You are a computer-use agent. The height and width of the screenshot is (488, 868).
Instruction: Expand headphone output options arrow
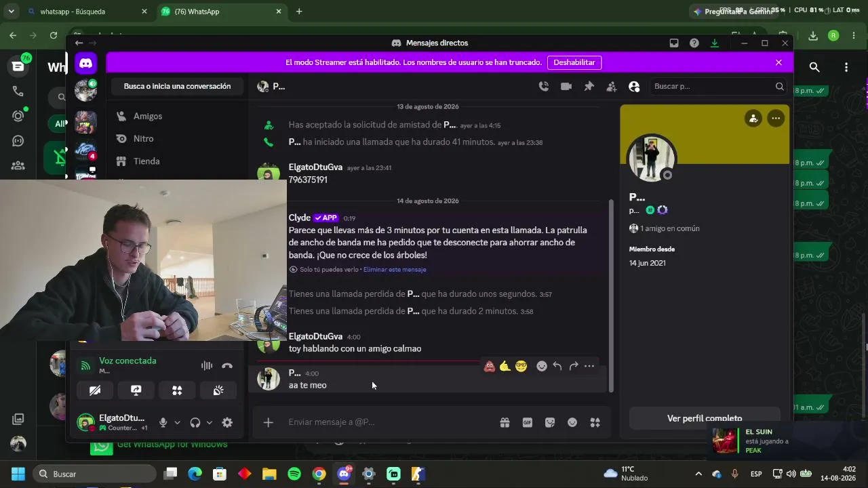[210, 423]
